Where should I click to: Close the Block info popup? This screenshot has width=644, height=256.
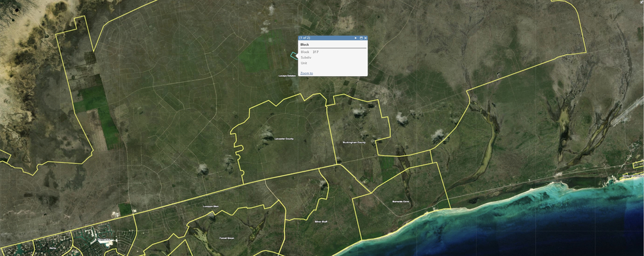point(366,38)
